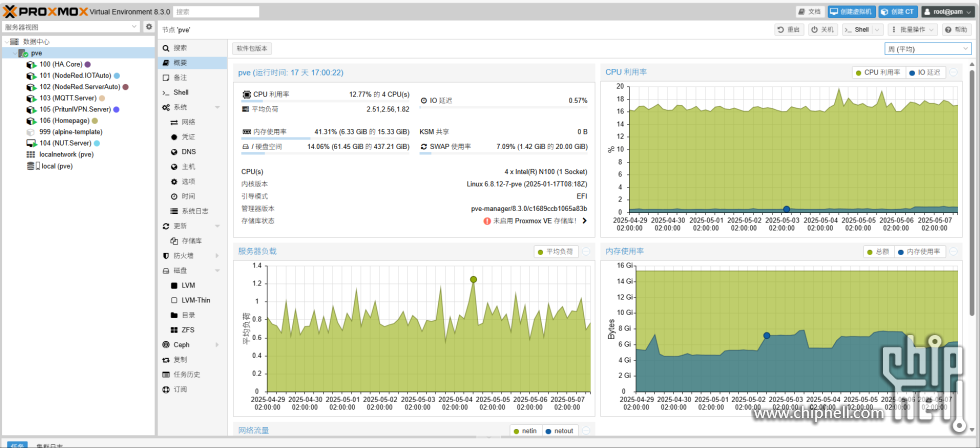Open the 文档 documentation button
Screen dimensions: 980x448
click(810, 11)
